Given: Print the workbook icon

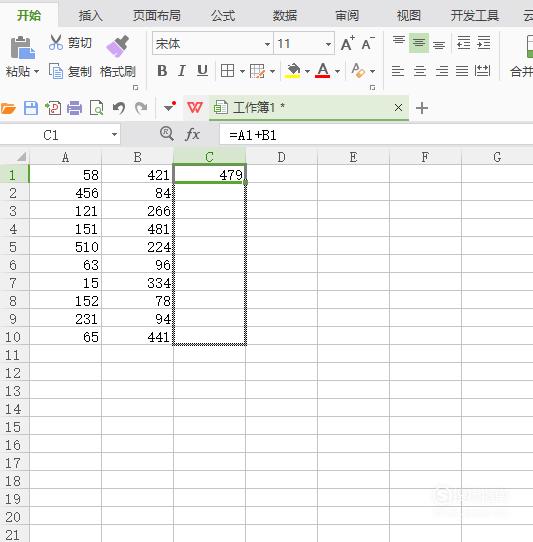Looking at the screenshot, I should [x=74, y=108].
